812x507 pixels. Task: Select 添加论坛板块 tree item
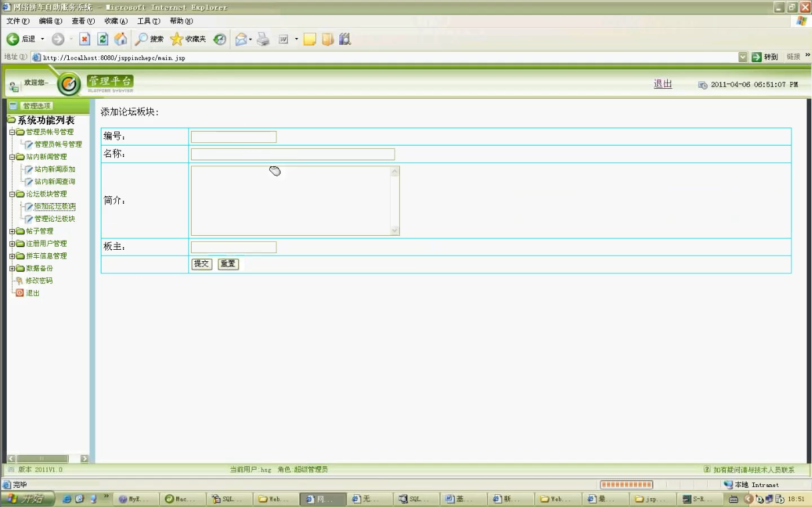[55, 207]
